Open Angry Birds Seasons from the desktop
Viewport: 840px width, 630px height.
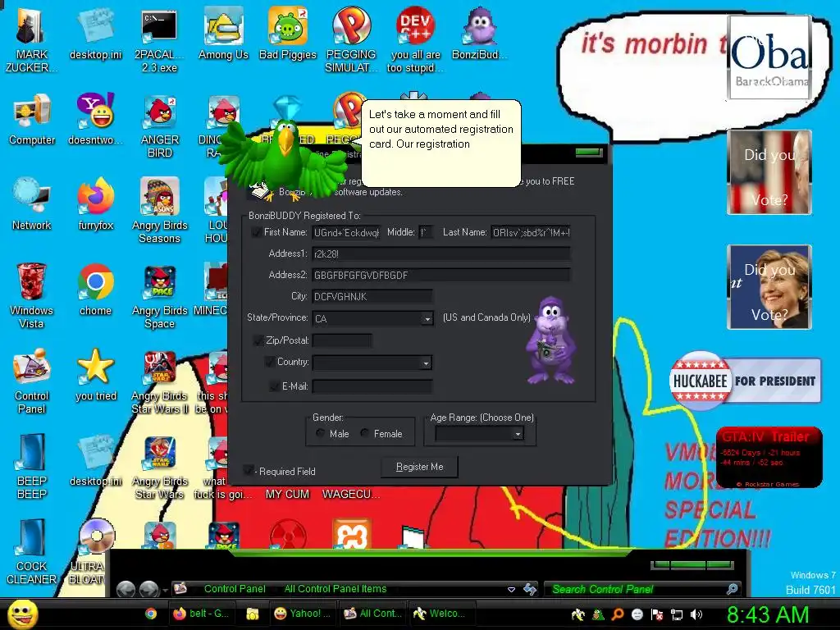(160, 211)
